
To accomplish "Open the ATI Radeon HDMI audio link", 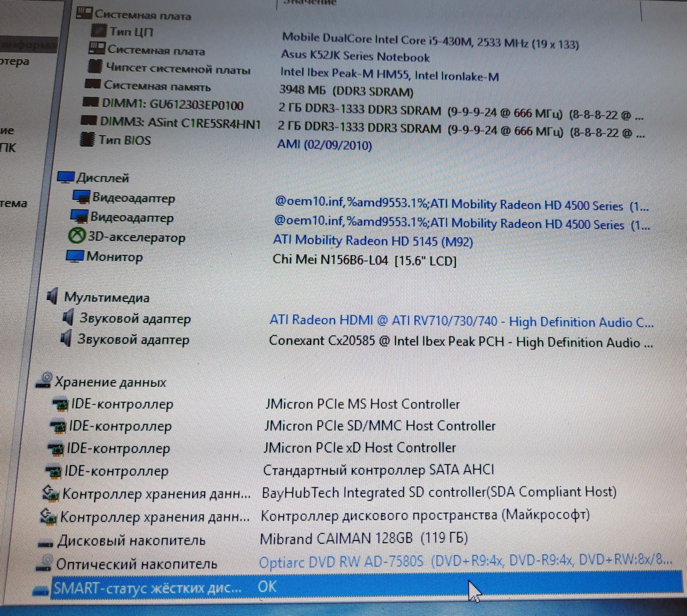I will [x=462, y=321].
